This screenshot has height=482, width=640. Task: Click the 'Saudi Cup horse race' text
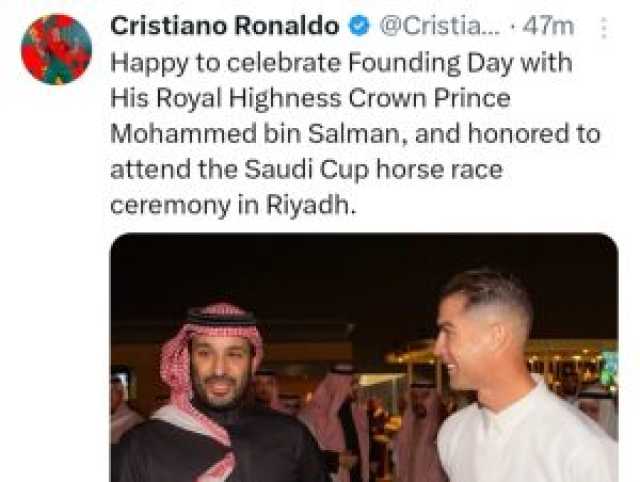click(373, 169)
